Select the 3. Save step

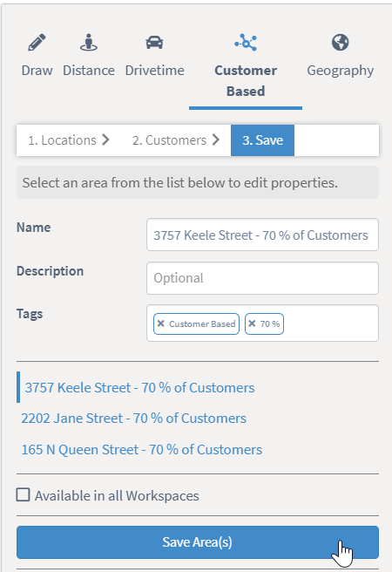(263, 140)
